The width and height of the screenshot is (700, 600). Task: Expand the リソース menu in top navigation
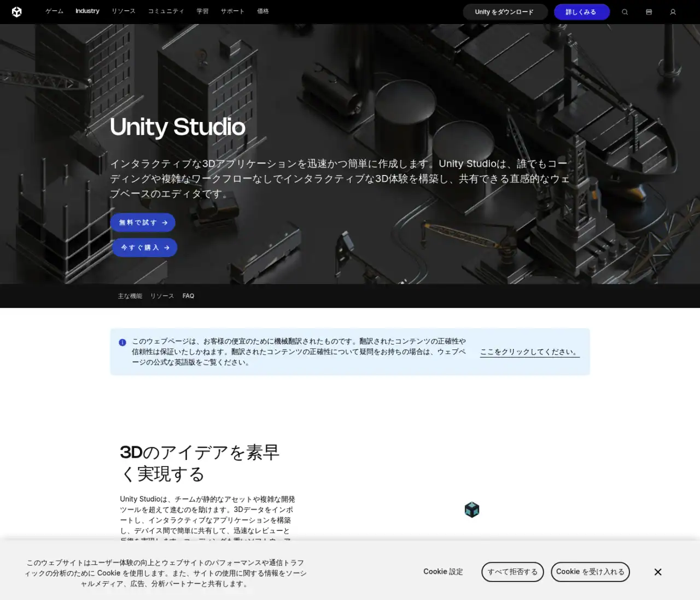[124, 11]
